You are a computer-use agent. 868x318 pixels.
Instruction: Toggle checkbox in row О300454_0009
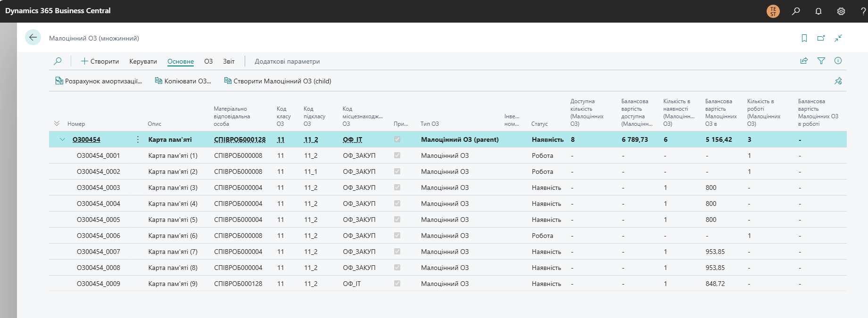[x=397, y=284]
